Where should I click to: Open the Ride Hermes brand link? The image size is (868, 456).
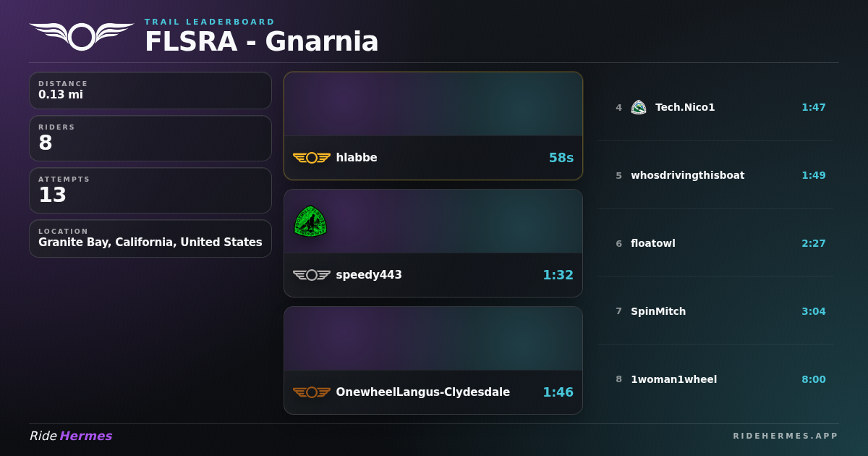(71, 436)
